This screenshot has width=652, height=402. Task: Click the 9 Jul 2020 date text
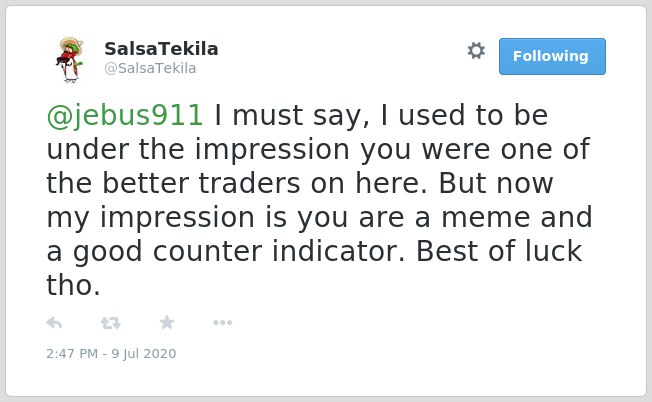click(144, 353)
